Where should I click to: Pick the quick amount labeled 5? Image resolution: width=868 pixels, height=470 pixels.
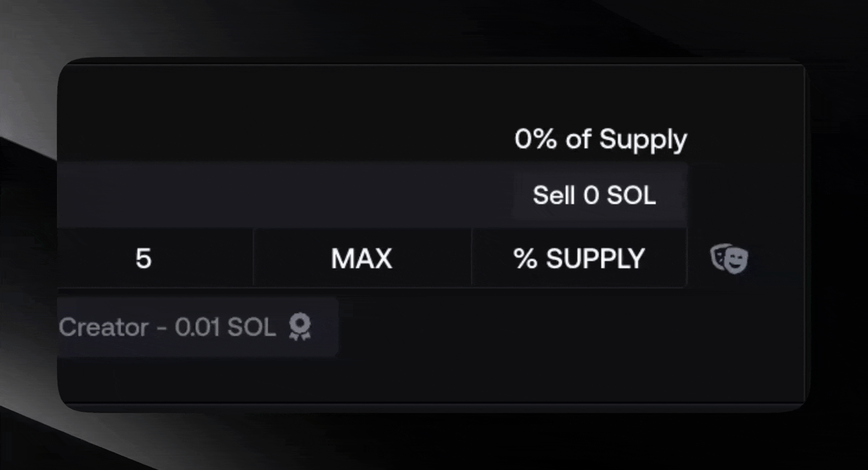coord(144,258)
